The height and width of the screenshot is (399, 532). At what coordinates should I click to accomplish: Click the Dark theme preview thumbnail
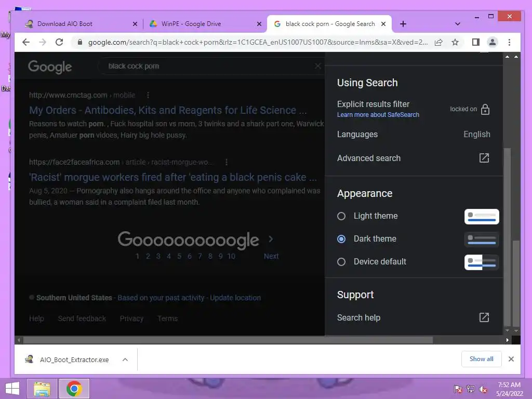pyautogui.click(x=482, y=239)
